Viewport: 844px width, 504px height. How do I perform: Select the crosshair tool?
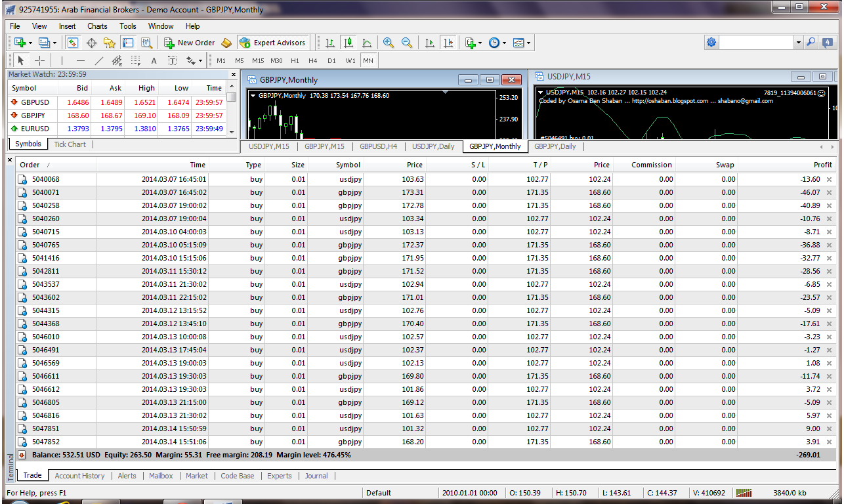39,60
